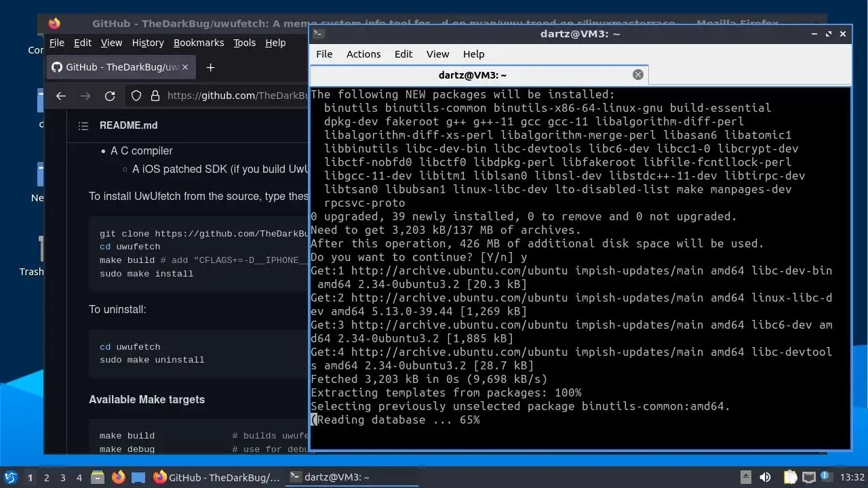Click removable media eject tray icon
The width and height of the screenshot is (868, 488).
(x=745, y=477)
